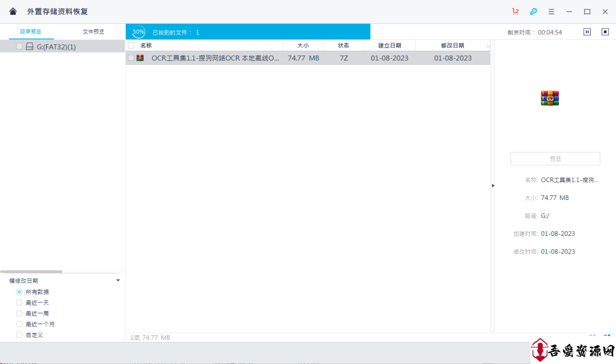Collapse the 修改日期 filter section arrow
The image size is (616, 364).
(118, 280)
